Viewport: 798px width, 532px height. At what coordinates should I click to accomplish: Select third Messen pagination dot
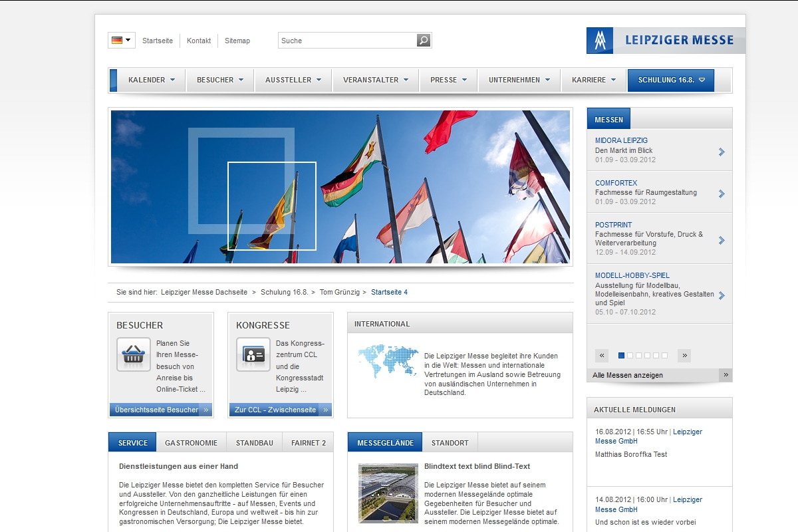click(x=638, y=356)
